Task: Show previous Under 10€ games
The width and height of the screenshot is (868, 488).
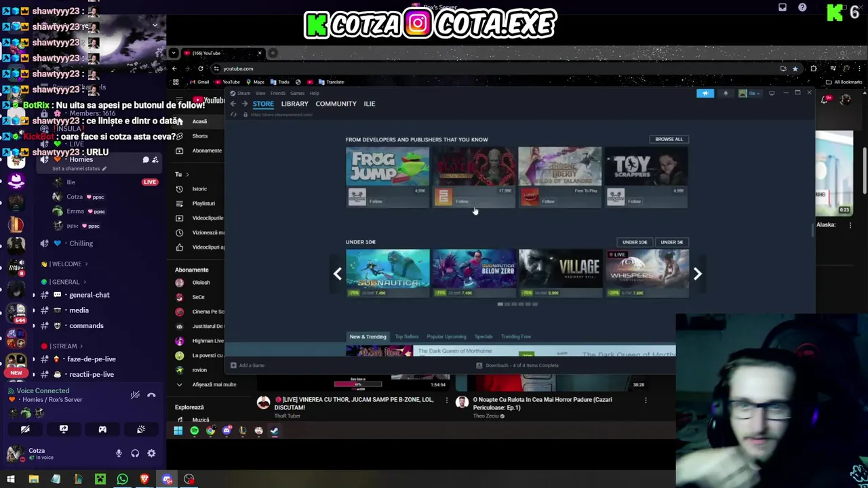Action: click(338, 274)
